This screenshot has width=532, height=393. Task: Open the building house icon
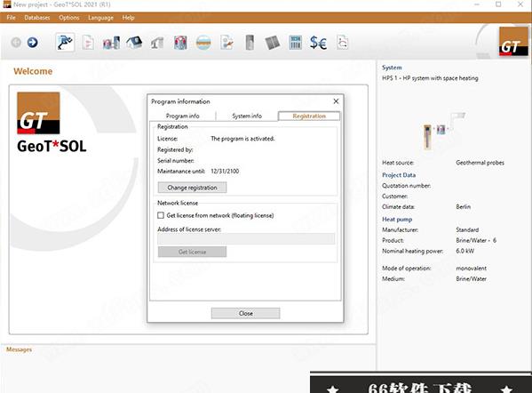click(134, 43)
